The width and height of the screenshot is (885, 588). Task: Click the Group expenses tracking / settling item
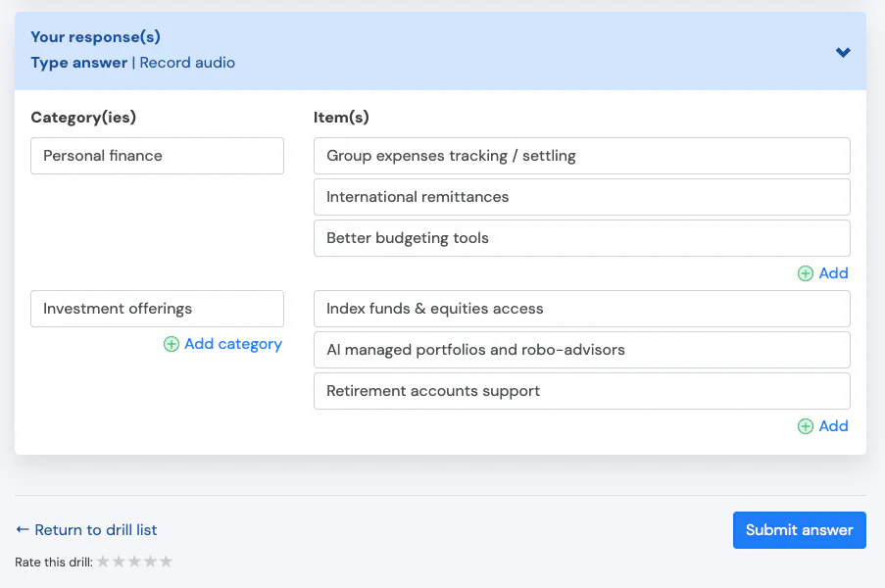(582, 156)
